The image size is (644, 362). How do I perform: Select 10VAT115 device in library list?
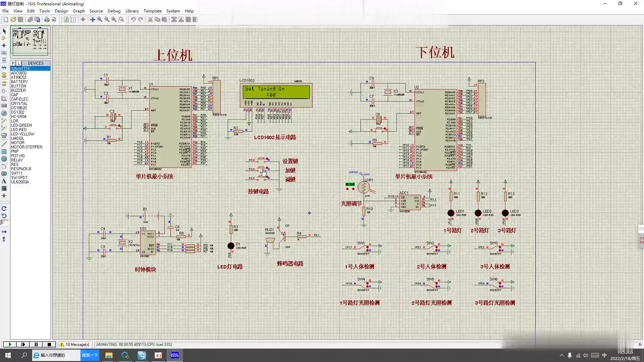click(x=21, y=68)
